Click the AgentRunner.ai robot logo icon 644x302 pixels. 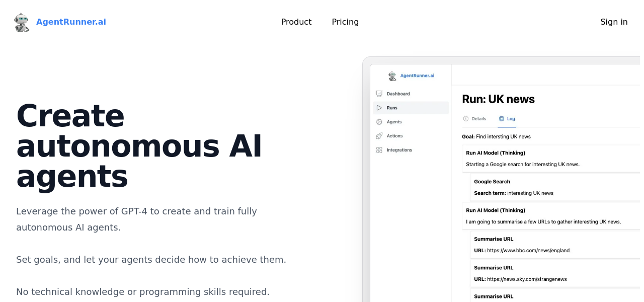click(22, 23)
